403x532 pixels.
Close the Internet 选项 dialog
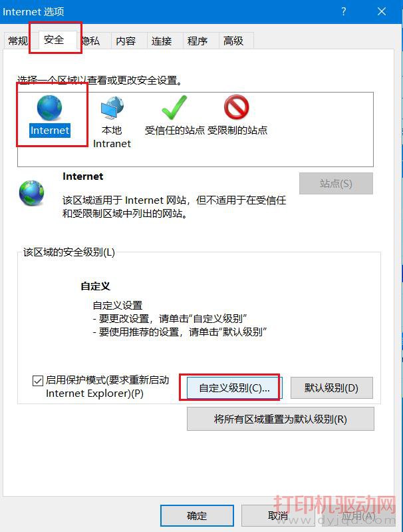382,11
